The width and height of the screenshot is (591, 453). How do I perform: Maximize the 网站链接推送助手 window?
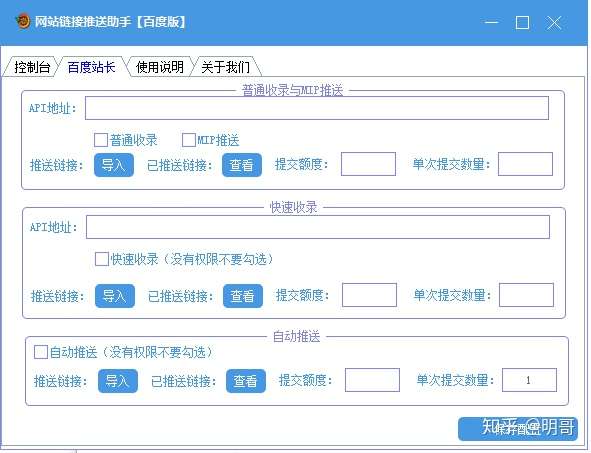coord(522,22)
